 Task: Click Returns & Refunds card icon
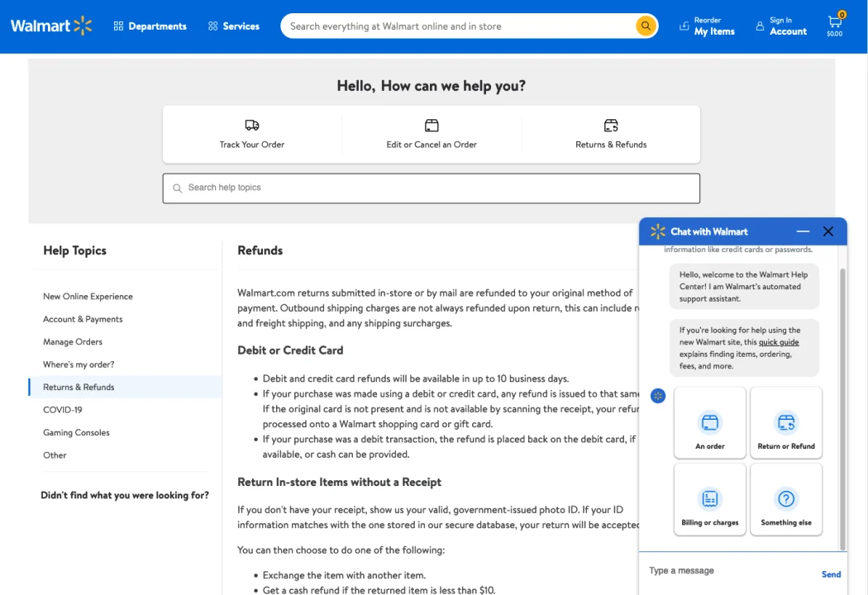[611, 125]
